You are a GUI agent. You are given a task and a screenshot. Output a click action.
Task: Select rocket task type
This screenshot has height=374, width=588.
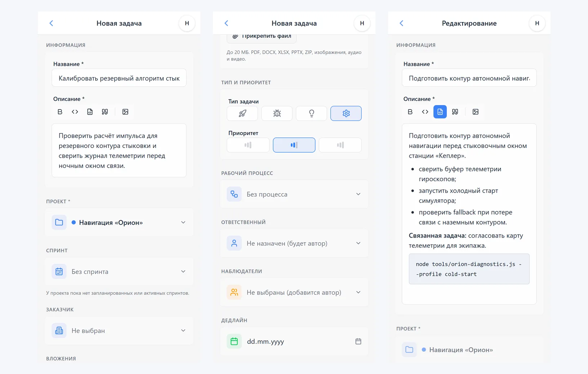coord(242,113)
